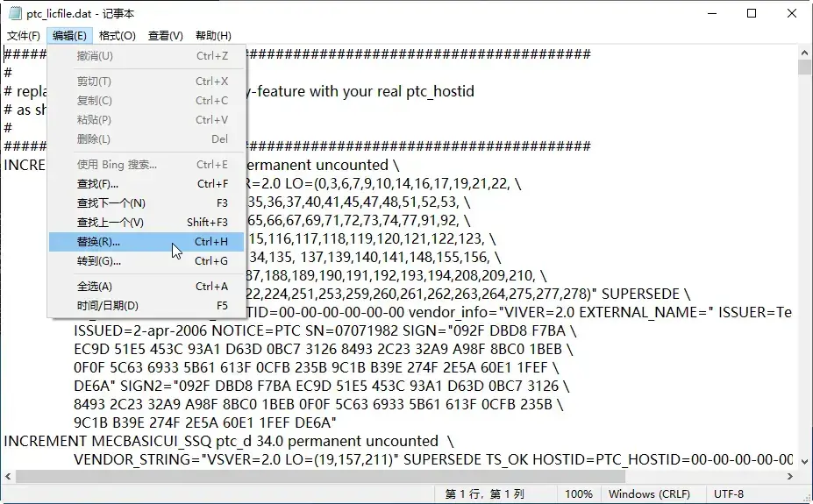Open the 帮助(H) menu
The height and width of the screenshot is (504, 813).
click(213, 36)
